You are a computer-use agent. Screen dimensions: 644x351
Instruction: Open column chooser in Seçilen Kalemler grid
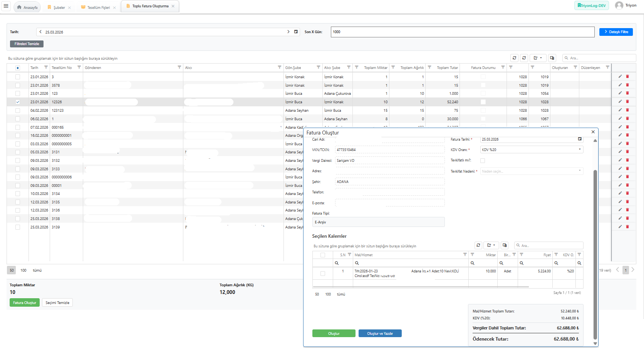pos(505,245)
